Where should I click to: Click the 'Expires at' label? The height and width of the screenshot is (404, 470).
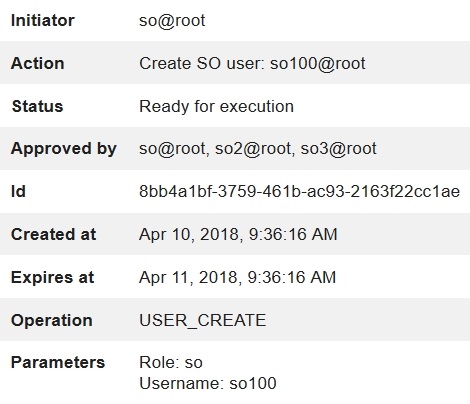click(x=53, y=277)
